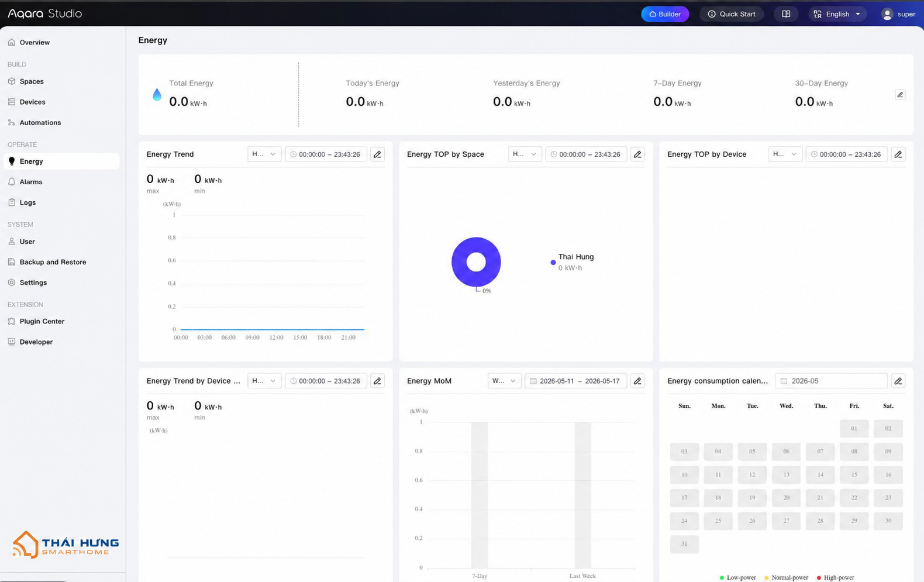The image size is (924, 582).
Task: Click the calendar month field 2026-05
Action: tap(831, 381)
